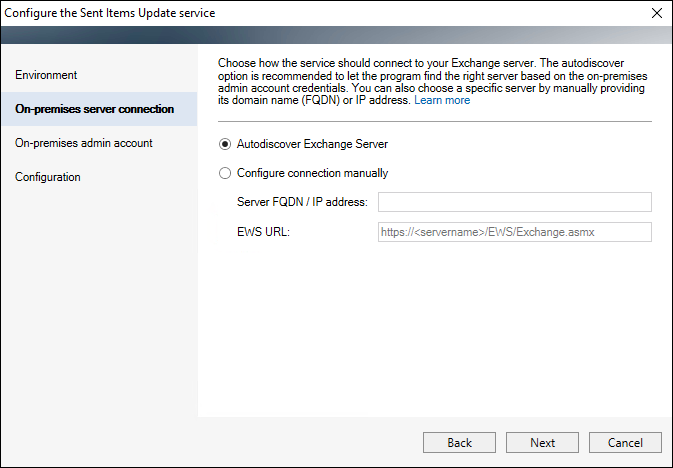673x468 pixels.
Task: Click the Server FQDN / IP address label
Action: pyautogui.click(x=302, y=202)
